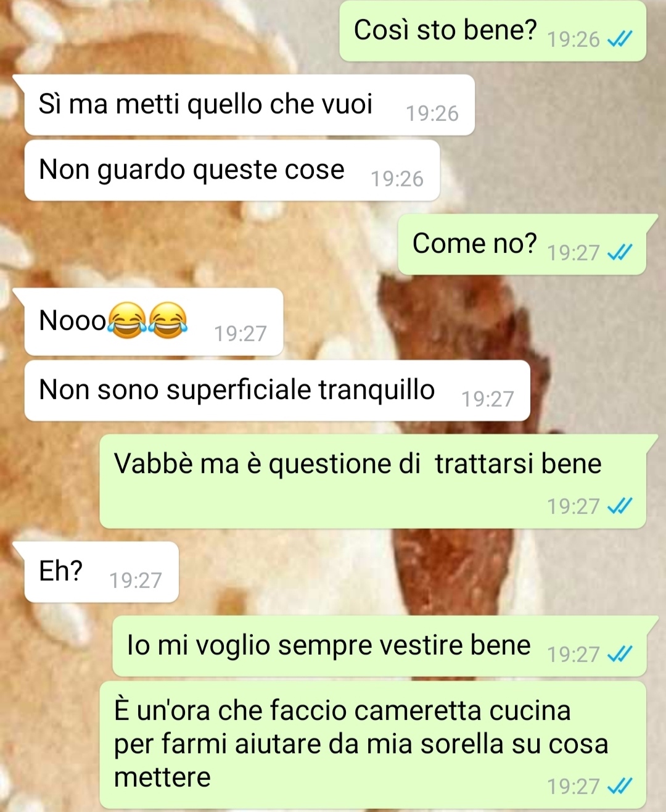Click the 19:27 timestamp on the 'Nooo' message
666x812 pixels.
tap(240, 334)
